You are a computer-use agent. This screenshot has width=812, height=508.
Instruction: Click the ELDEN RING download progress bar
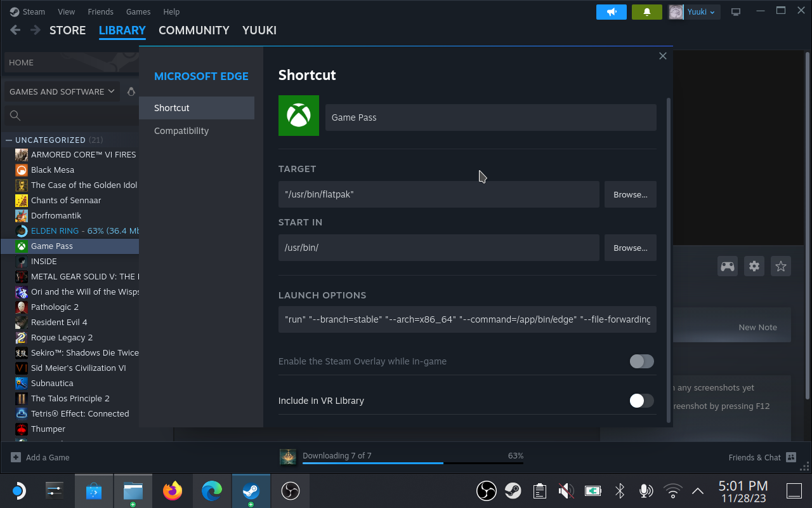413,463
